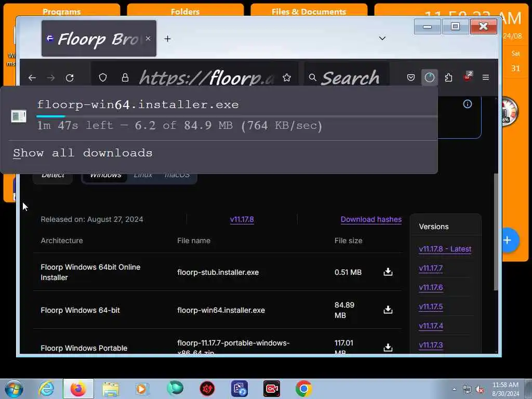Expand the list all tabs chevron

[382, 38]
